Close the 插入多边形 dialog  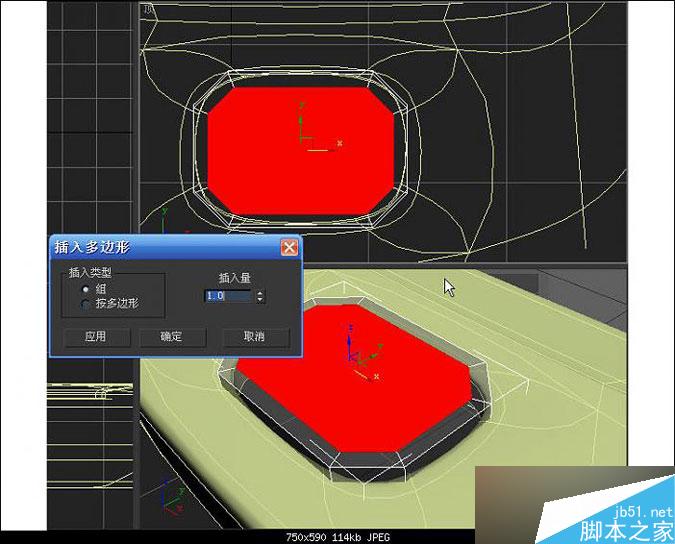click(x=289, y=247)
